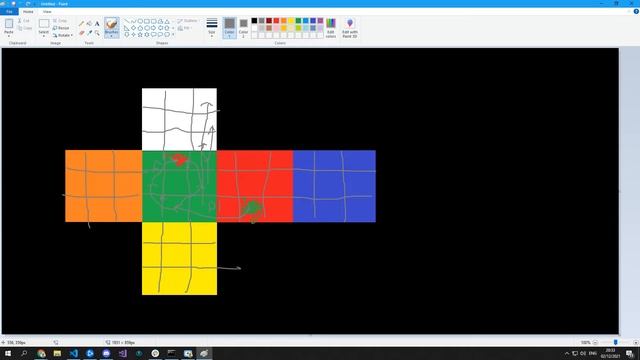The image size is (640, 360).
Task: Open the Rotate dropdown menu
Action: [x=63, y=36]
